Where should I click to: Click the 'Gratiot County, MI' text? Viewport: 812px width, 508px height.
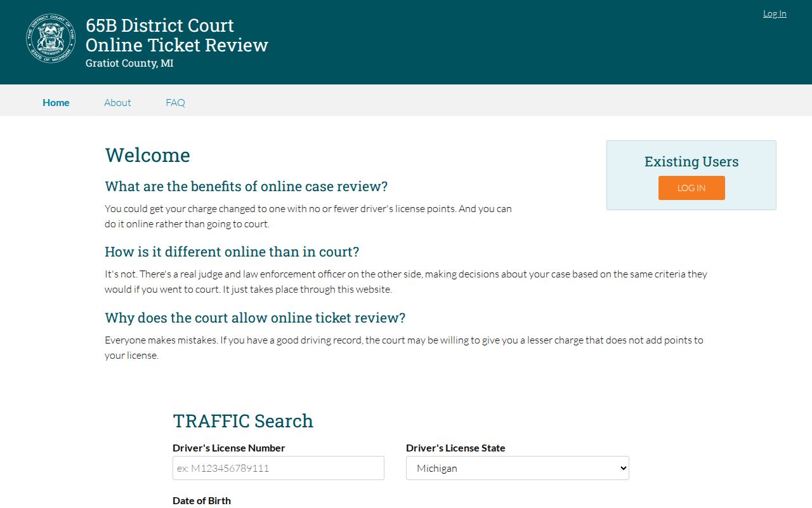129,63
